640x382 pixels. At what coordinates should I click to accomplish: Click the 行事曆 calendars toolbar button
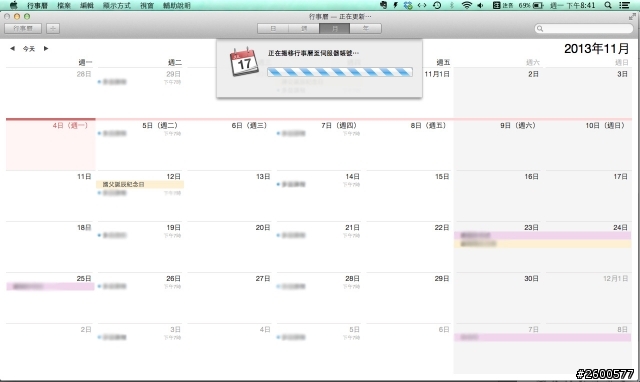click(x=23, y=28)
